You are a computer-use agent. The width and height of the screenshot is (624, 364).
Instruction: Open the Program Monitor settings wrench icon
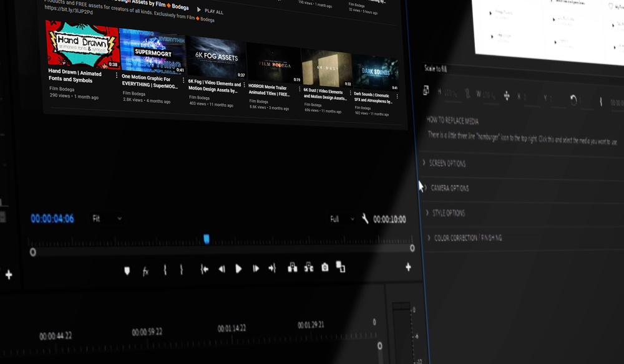click(x=365, y=219)
